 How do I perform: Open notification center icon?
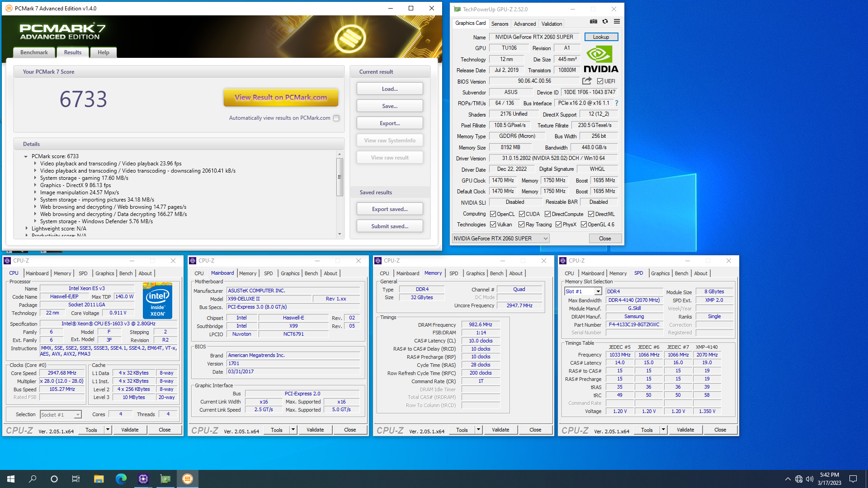click(853, 479)
